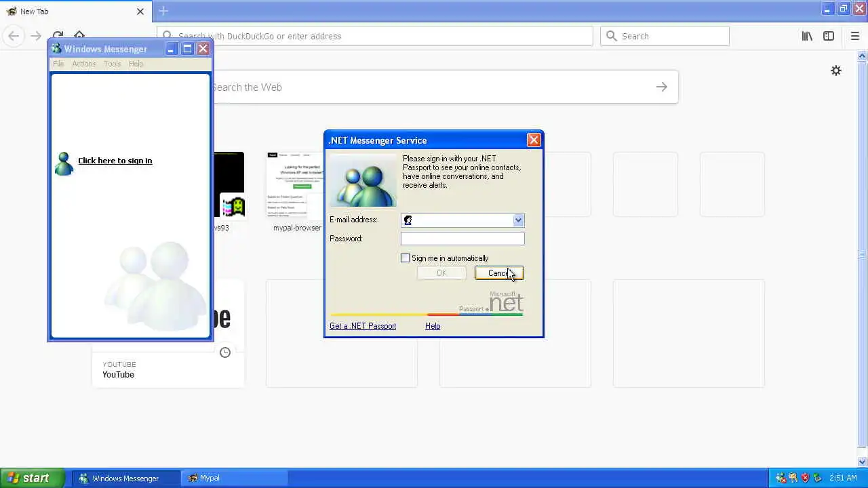
Task: Select the New Tab browser tab
Action: [x=75, y=12]
